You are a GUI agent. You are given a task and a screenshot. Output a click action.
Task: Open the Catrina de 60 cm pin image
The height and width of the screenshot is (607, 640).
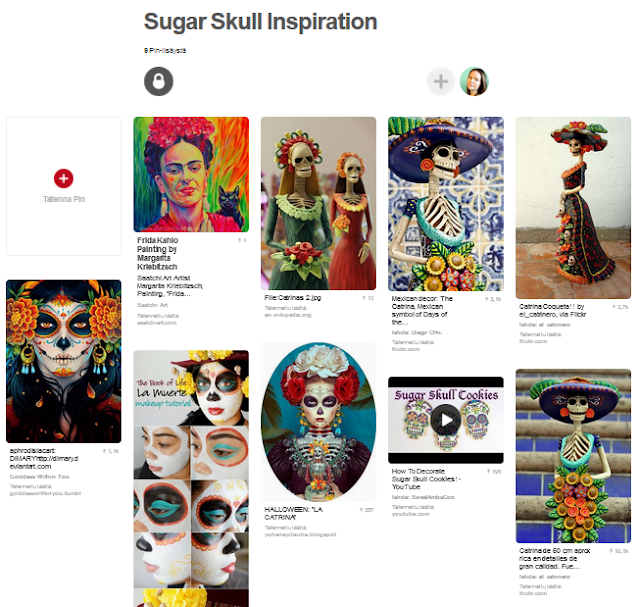pyautogui.click(x=573, y=456)
